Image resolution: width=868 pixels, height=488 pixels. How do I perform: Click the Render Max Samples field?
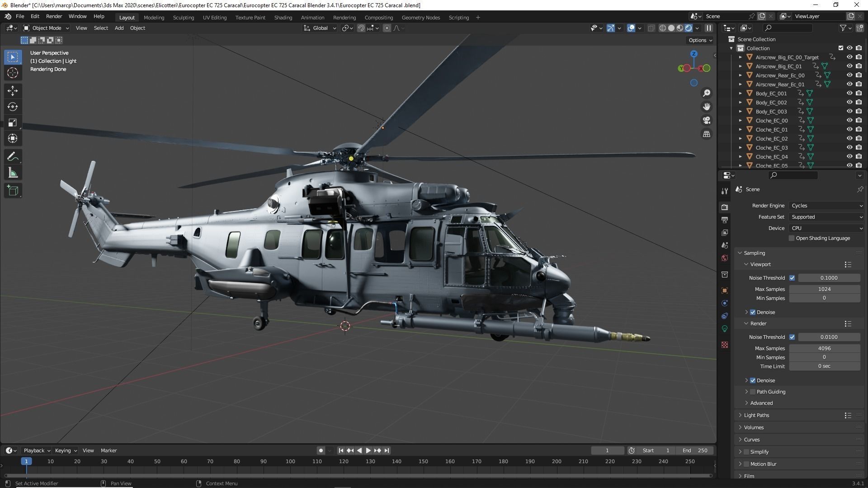coord(824,348)
